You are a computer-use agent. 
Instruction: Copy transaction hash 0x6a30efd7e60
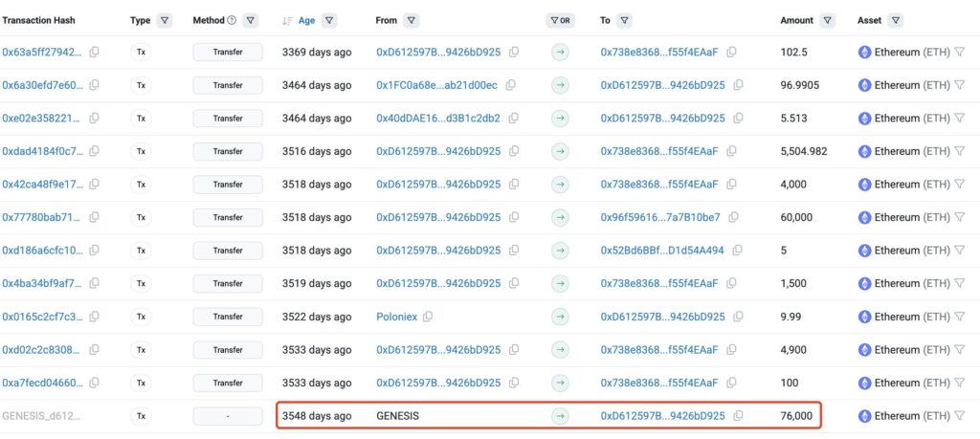pos(94,85)
